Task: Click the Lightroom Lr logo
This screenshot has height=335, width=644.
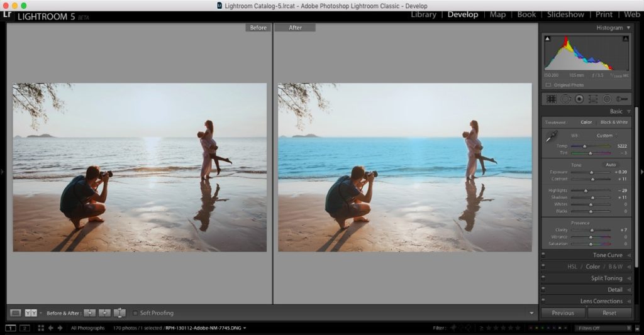Action: coord(7,15)
